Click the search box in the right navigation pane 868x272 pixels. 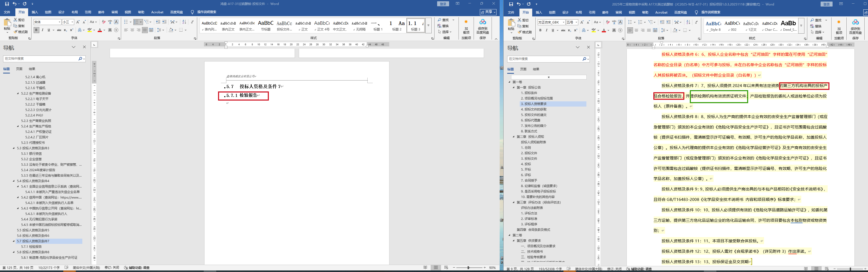(544, 59)
